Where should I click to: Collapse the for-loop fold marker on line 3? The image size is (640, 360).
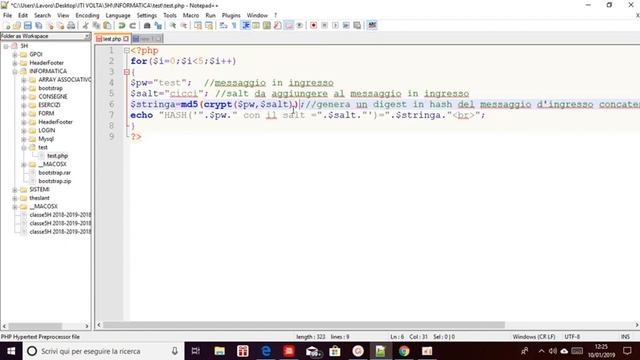tap(127, 72)
